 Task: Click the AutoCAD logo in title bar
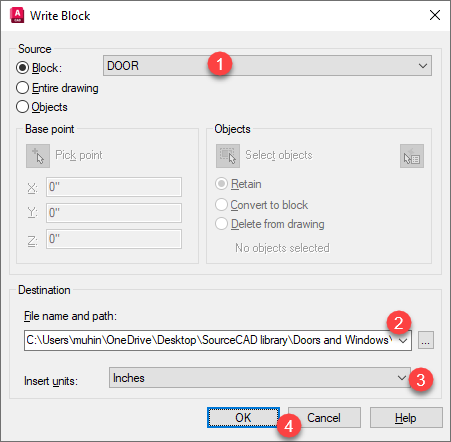coord(17,16)
